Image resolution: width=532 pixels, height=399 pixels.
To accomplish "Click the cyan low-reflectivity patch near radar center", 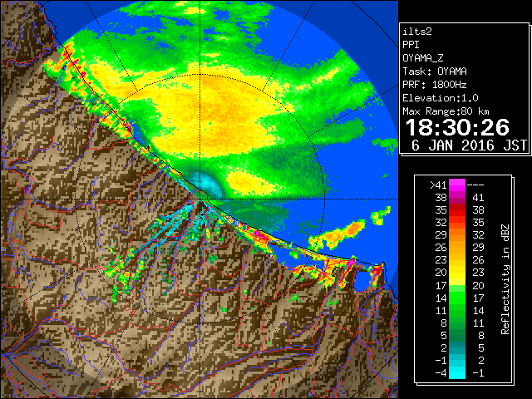I will pyautogui.click(x=207, y=184).
